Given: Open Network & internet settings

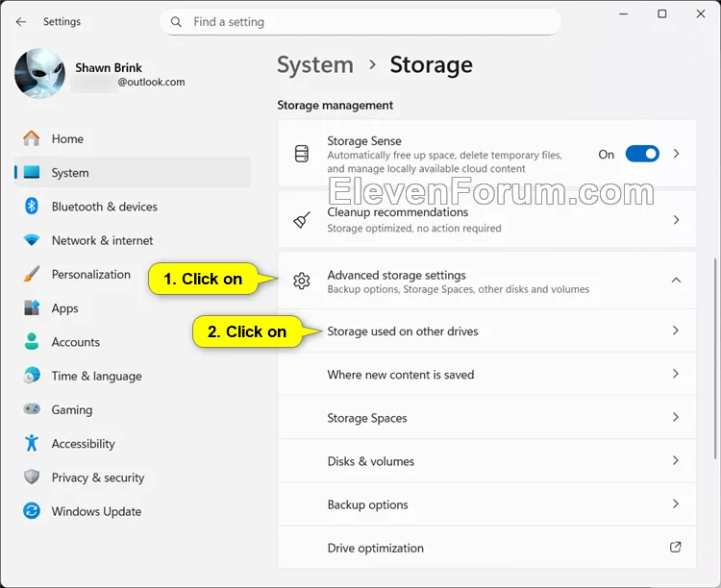Looking at the screenshot, I should coord(133,240).
